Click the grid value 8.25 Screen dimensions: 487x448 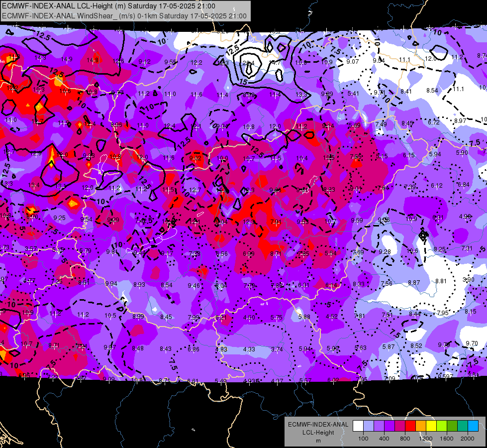point(440,249)
